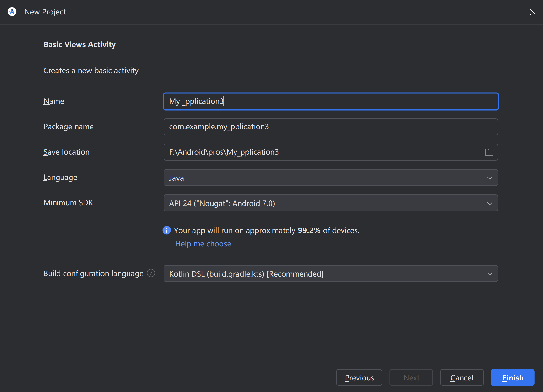Click the Language dropdown chevron arrow
Screen dimensions: 543x392
[490, 178]
